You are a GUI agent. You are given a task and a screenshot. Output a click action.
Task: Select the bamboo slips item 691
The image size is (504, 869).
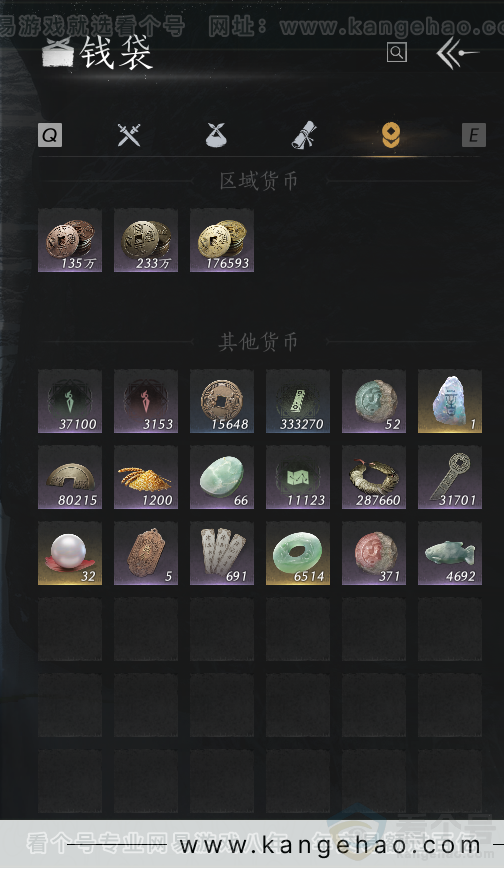click(x=222, y=553)
